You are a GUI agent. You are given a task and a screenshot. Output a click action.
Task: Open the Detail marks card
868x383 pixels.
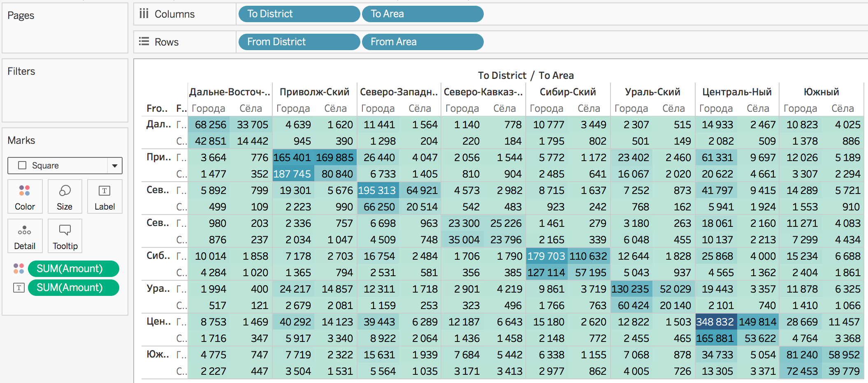pyautogui.click(x=25, y=236)
